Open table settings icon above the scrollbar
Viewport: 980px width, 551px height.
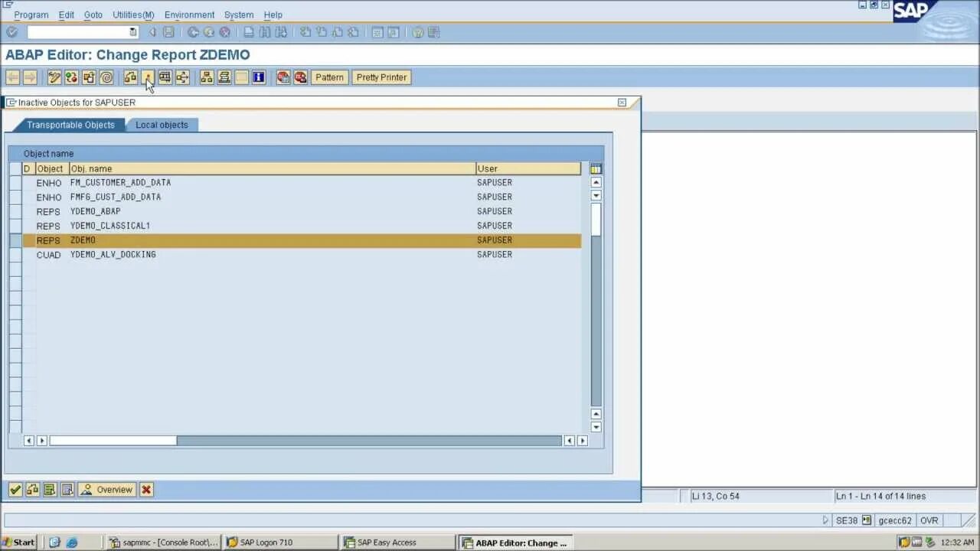click(596, 168)
